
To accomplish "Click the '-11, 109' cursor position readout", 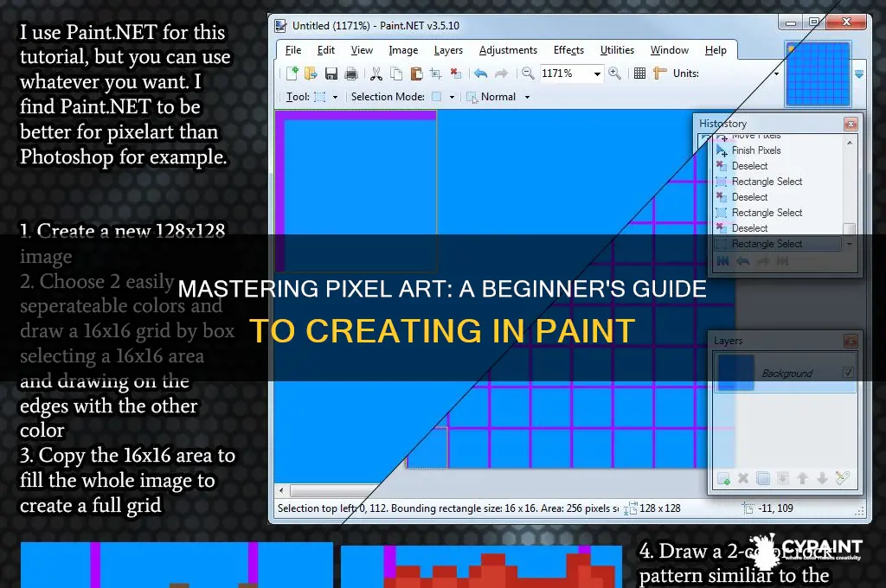I will (x=775, y=508).
